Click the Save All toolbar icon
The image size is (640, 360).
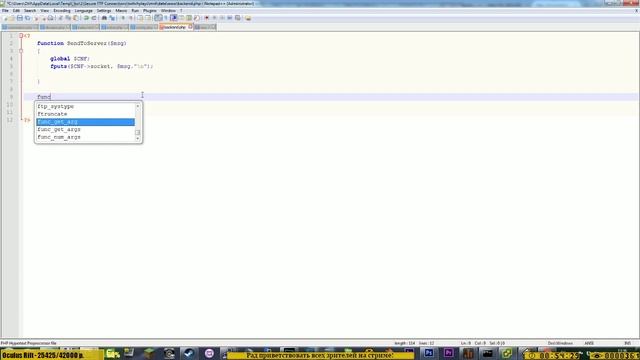tap(27, 18)
